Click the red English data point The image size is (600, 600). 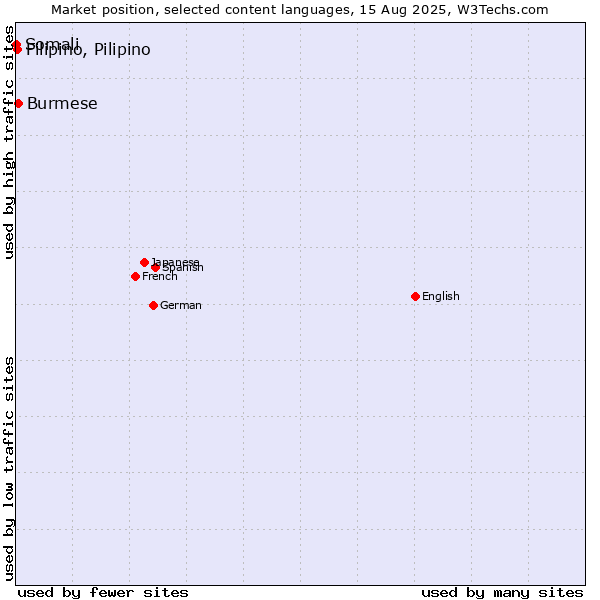tap(415, 296)
